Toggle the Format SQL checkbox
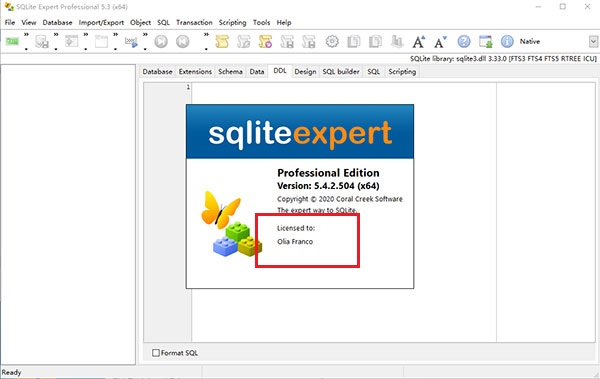Image resolution: width=600 pixels, height=379 pixels. [x=156, y=353]
